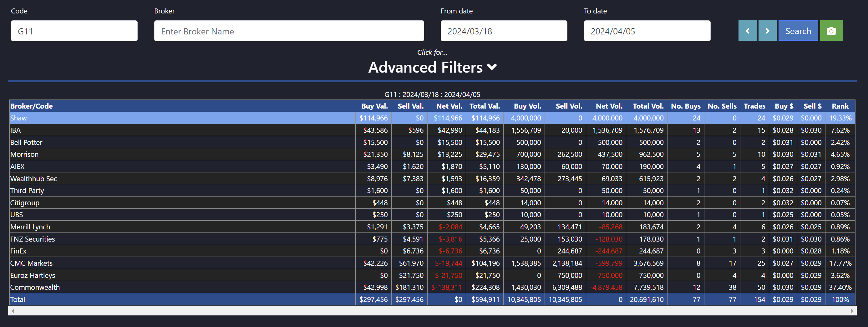The image size is (868, 327).
Task: Select the CMC Markets broker row
Action: pyautogui.click(x=432, y=263)
